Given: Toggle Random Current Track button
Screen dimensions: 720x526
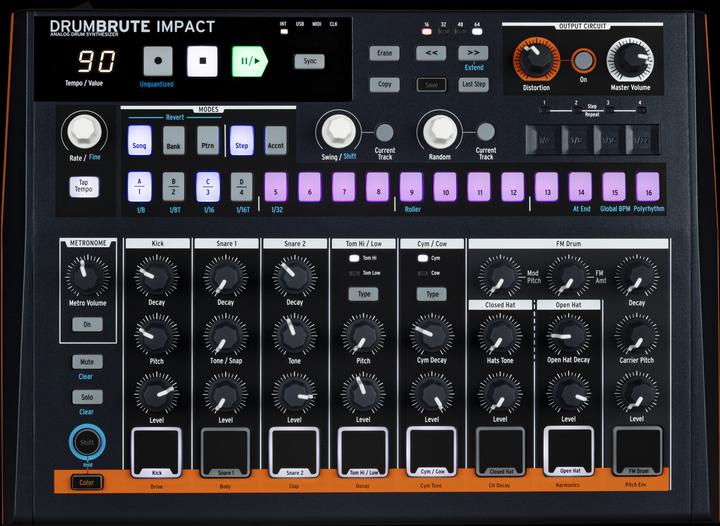Looking at the screenshot, I should tap(485, 132).
